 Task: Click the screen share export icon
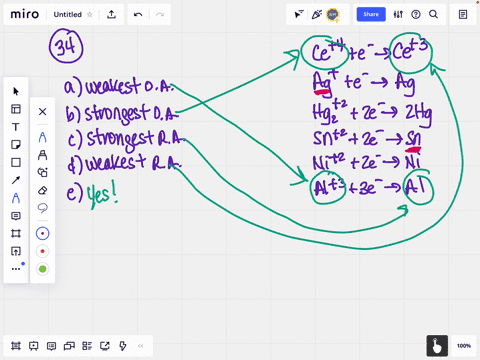pyautogui.click(x=105, y=346)
